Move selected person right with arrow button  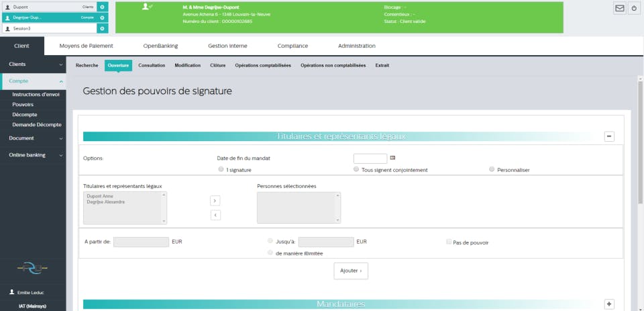pos(215,201)
